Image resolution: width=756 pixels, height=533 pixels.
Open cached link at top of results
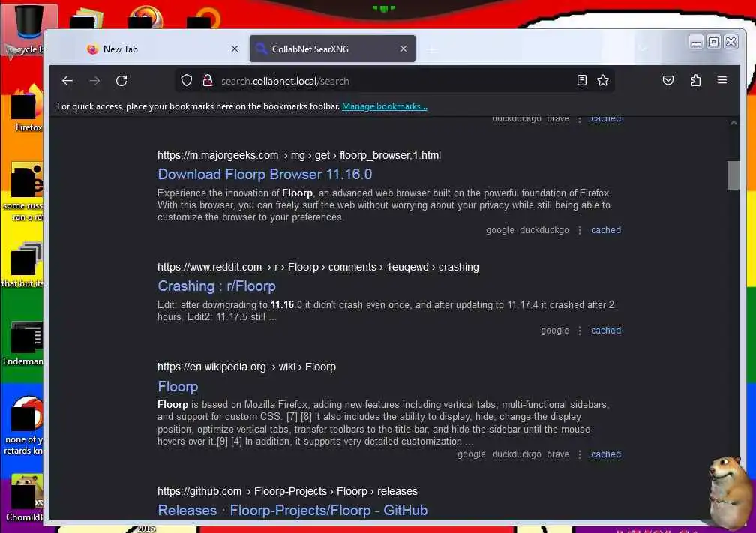tap(605, 118)
